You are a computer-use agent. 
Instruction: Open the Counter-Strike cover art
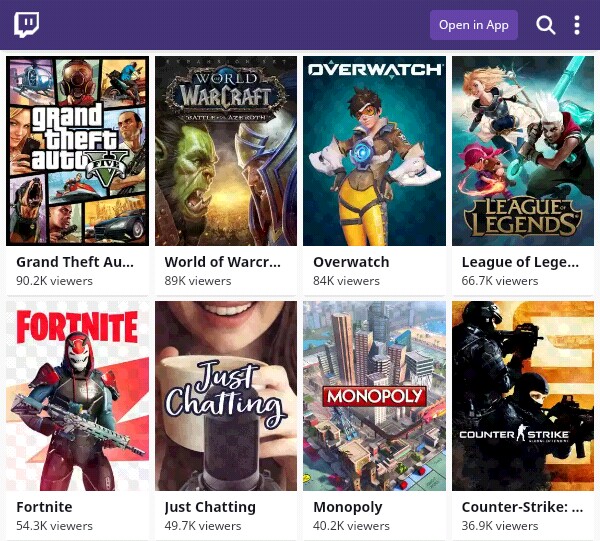523,396
